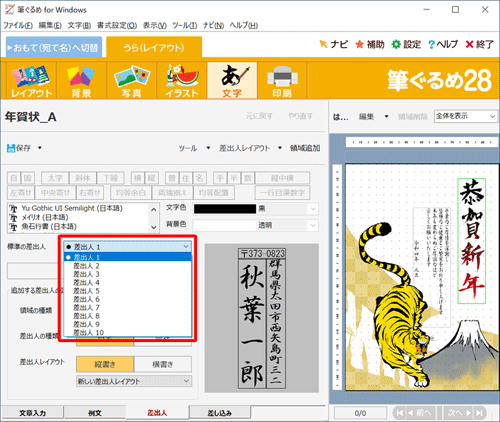Select the 恭賀新年 text area in preview
This screenshot has width=500, height=422.
point(472,241)
